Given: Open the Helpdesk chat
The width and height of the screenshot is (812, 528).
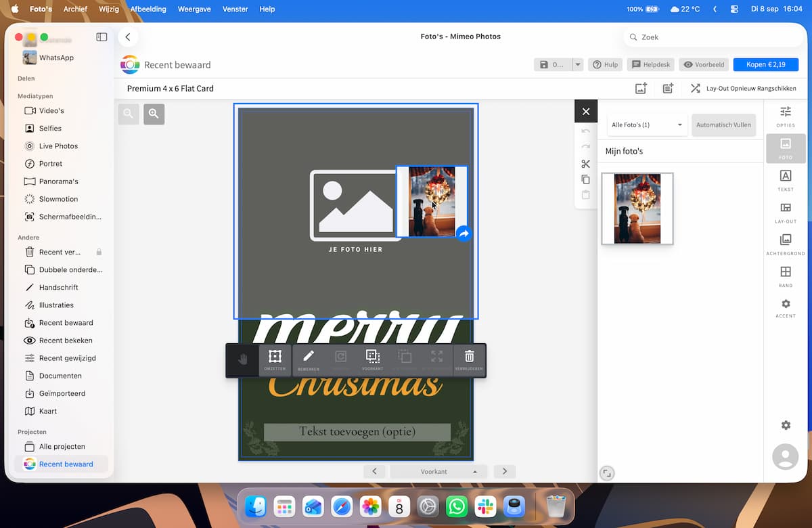Looking at the screenshot, I should tap(651, 65).
